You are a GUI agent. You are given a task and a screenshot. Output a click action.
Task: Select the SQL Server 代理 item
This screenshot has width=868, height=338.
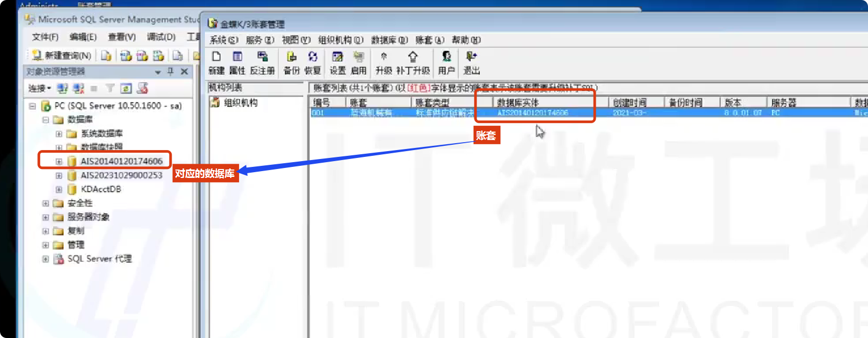(100, 259)
